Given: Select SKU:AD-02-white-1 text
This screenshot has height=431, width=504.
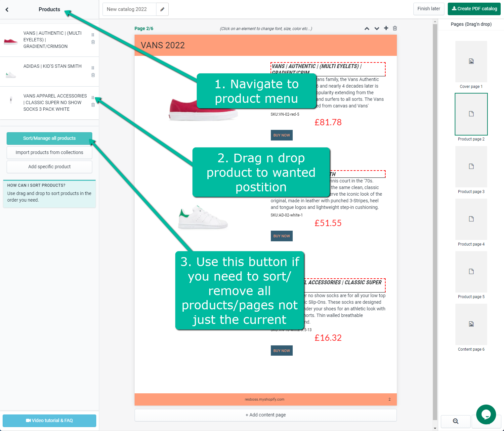Looking at the screenshot, I should (287, 215).
